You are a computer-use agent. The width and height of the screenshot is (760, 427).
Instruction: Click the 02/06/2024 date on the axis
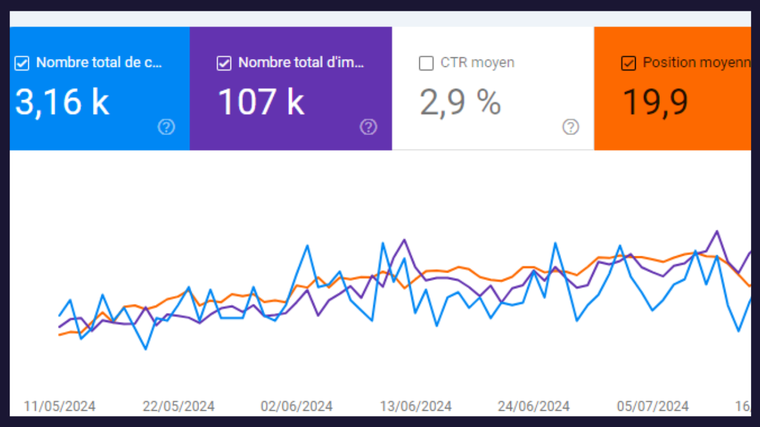click(x=297, y=406)
